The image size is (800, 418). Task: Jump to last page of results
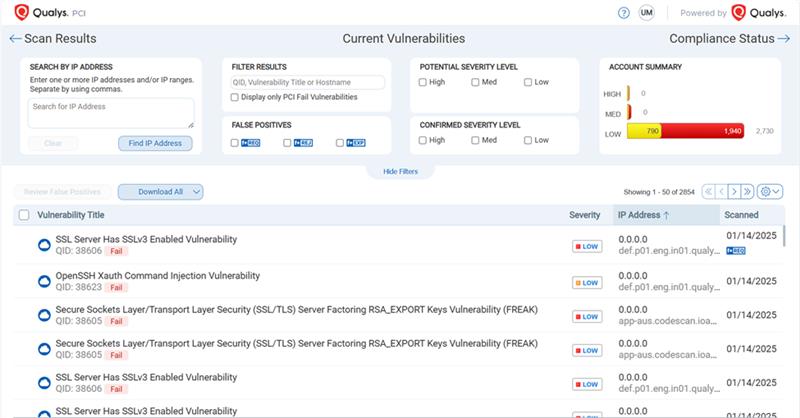coord(747,192)
